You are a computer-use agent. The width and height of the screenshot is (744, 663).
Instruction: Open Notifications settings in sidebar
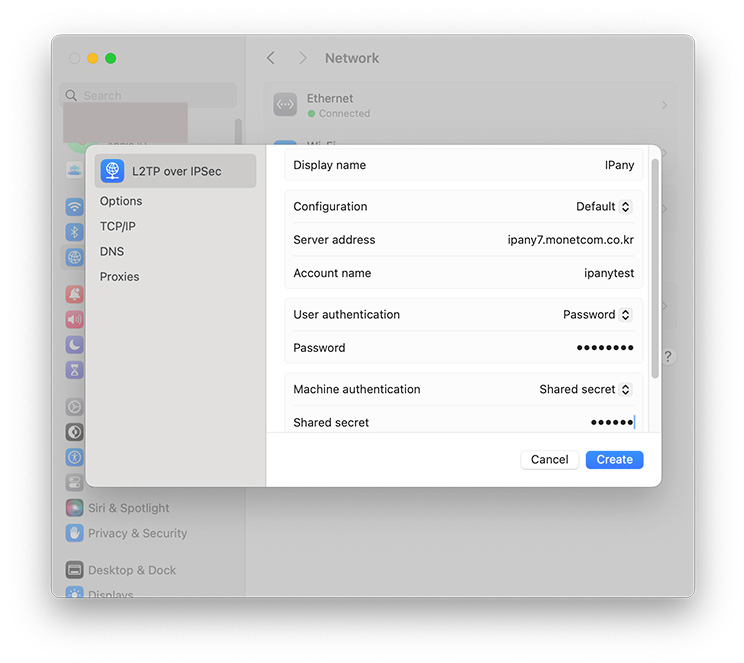(x=74, y=294)
